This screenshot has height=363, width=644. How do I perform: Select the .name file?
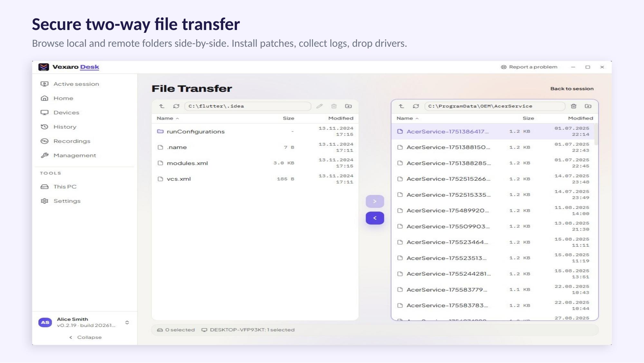255,147
